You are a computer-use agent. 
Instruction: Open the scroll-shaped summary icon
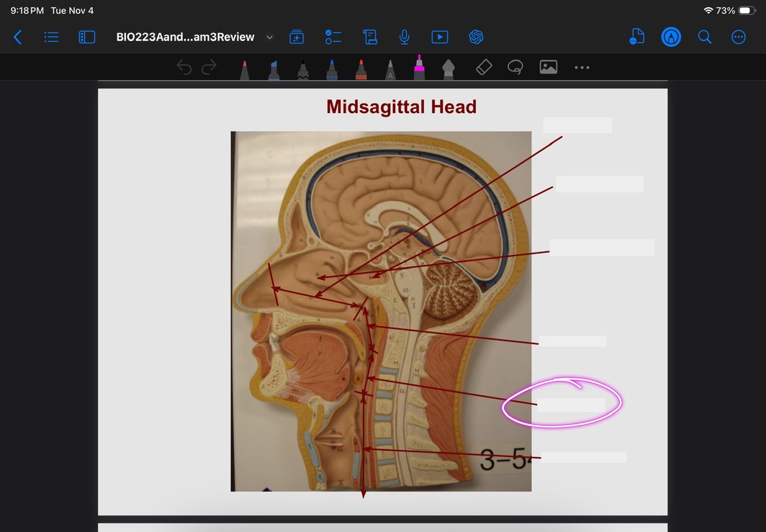[369, 37]
